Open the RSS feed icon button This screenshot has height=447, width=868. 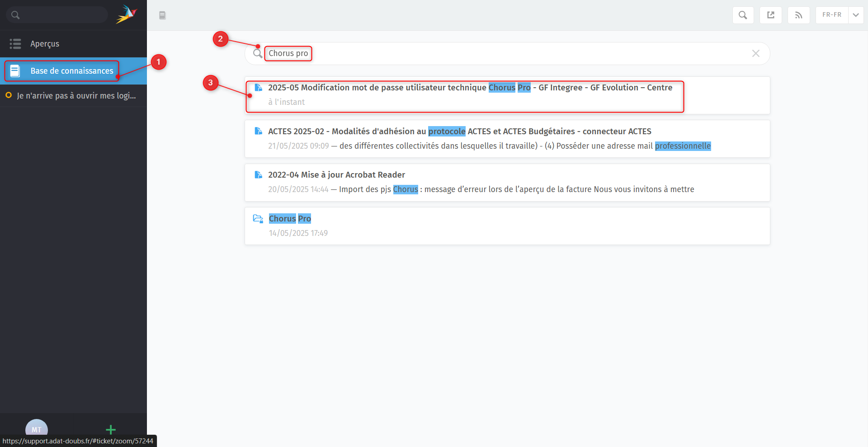click(x=798, y=15)
